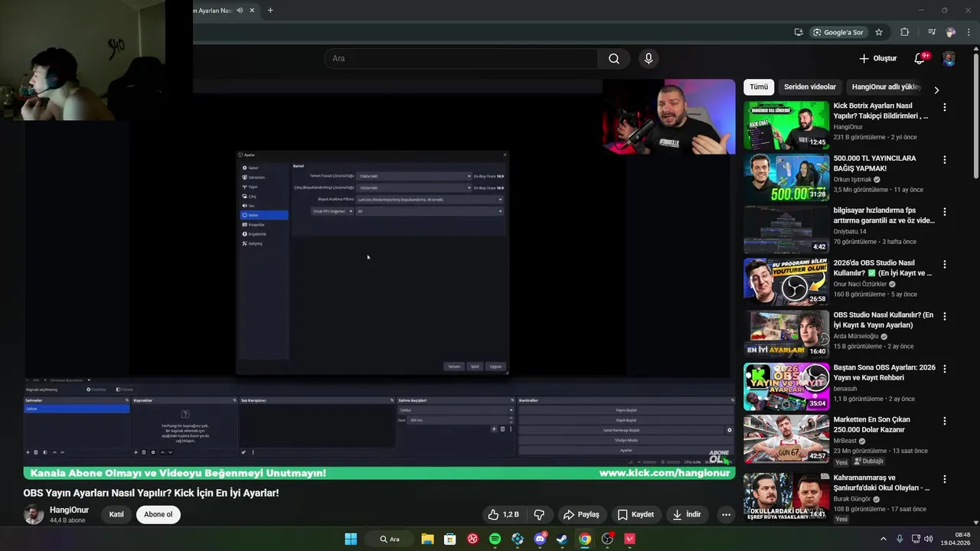Subscribe with the Abone ol button

158,514
